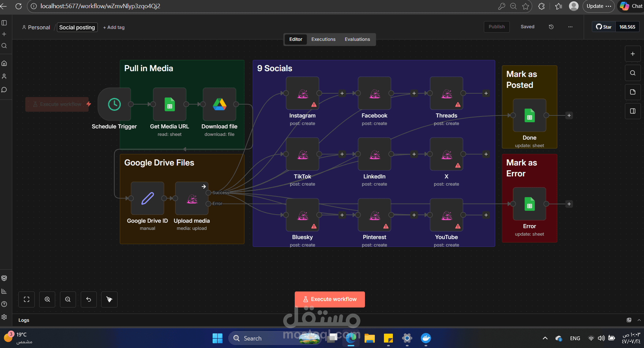The width and height of the screenshot is (644, 348).
Task: Open settings gear in the n8n sidebar
Action: pos(4,317)
